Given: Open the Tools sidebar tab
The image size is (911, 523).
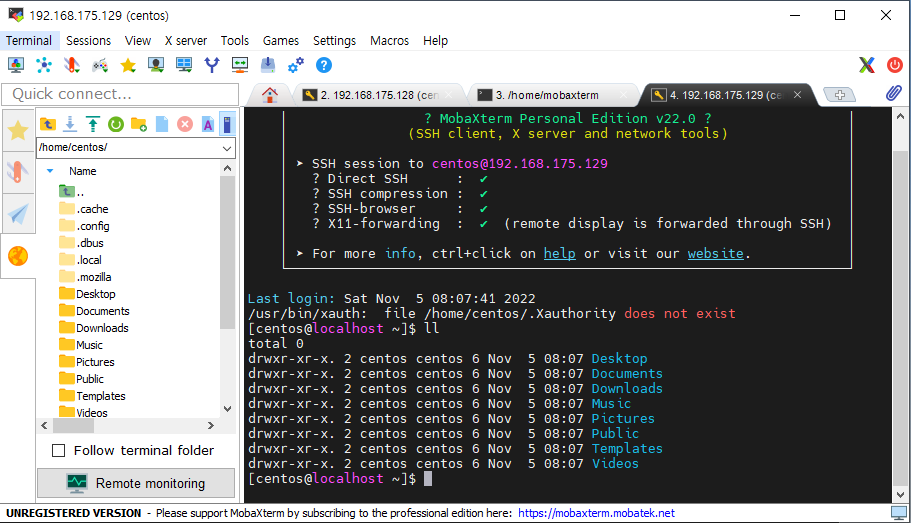Looking at the screenshot, I should point(18,173).
